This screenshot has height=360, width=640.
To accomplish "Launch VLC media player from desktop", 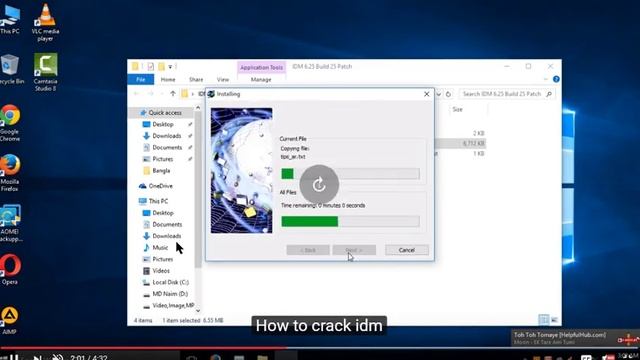I will pos(45,22).
